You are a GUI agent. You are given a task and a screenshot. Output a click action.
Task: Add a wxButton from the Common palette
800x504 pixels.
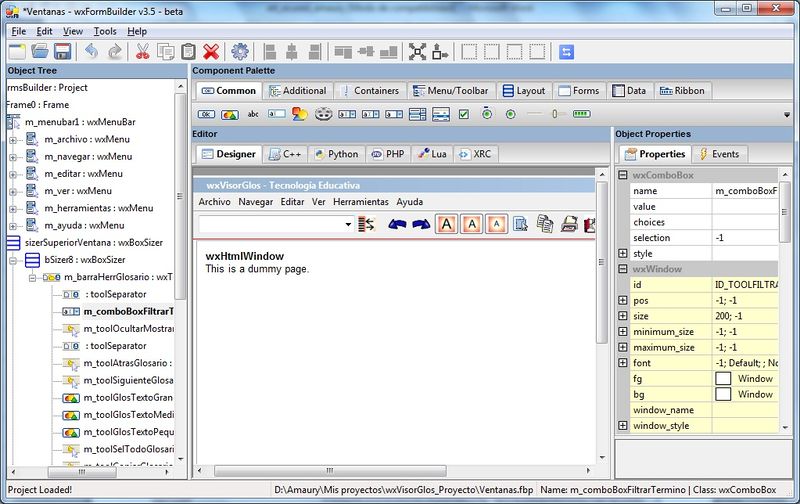pyautogui.click(x=207, y=114)
